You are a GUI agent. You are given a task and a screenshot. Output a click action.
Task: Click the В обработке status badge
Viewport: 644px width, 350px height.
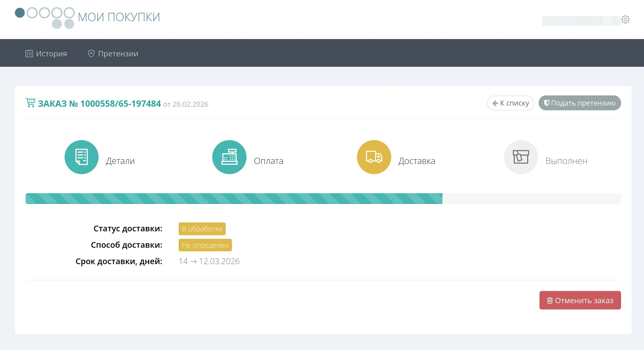tap(202, 229)
